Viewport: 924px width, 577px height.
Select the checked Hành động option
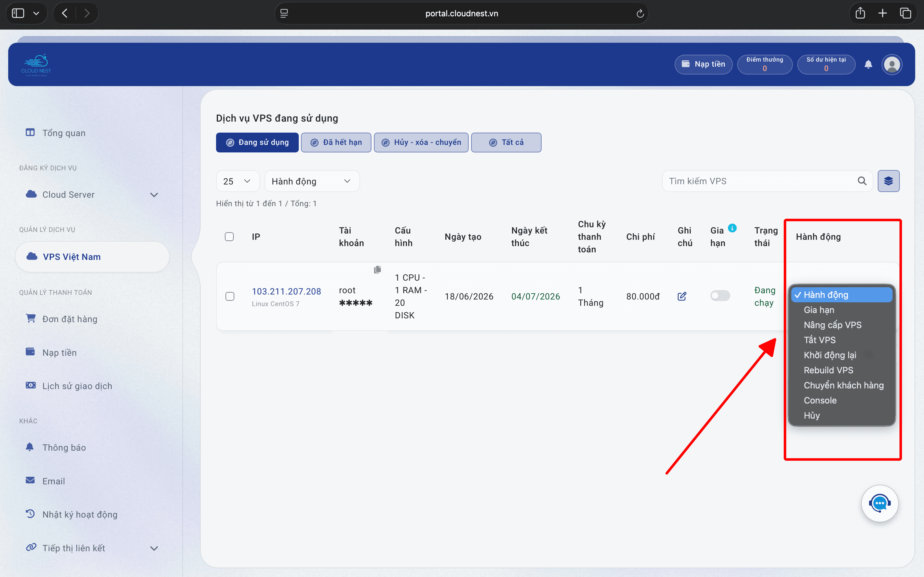[x=842, y=294]
